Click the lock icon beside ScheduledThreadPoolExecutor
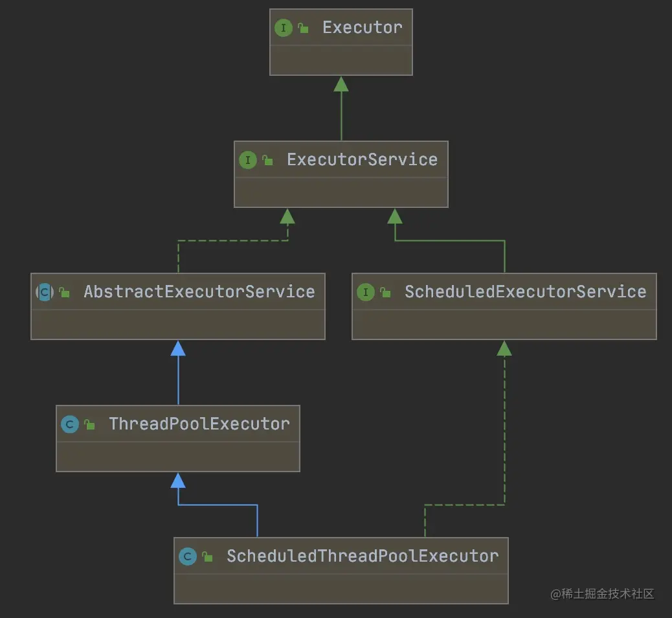The image size is (672, 618). [207, 557]
